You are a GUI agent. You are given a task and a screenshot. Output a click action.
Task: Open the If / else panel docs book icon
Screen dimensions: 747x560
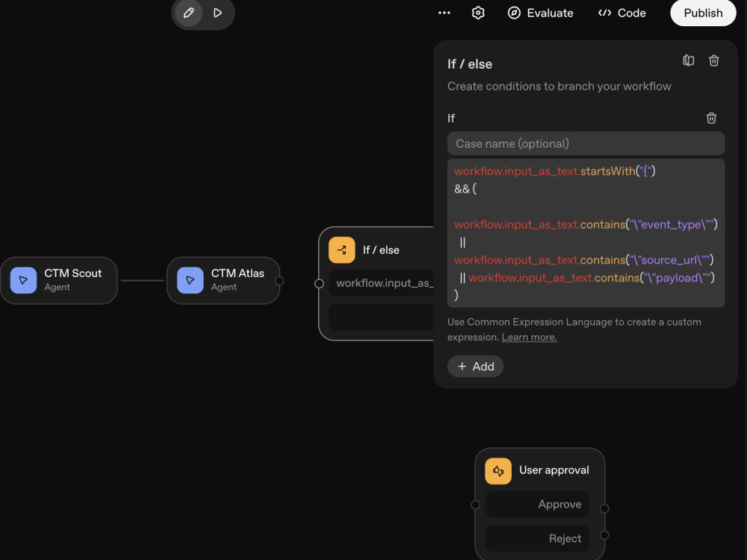click(x=689, y=60)
